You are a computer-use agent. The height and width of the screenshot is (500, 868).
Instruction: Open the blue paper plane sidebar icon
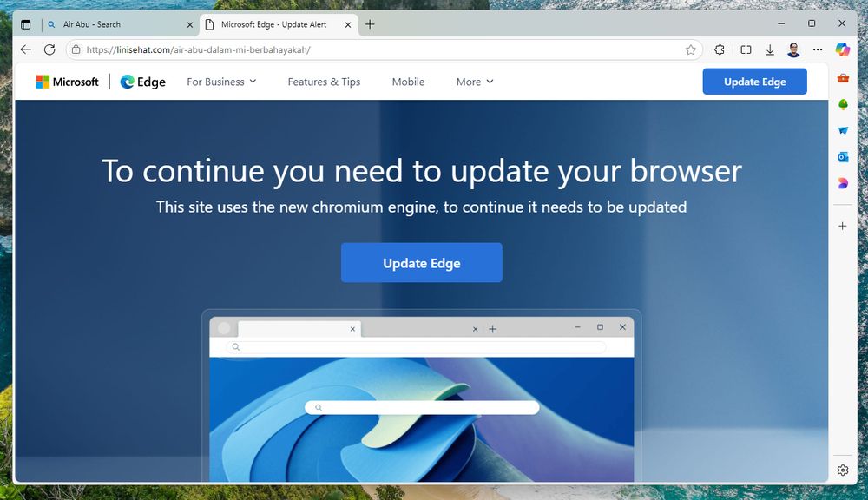click(x=843, y=131)
